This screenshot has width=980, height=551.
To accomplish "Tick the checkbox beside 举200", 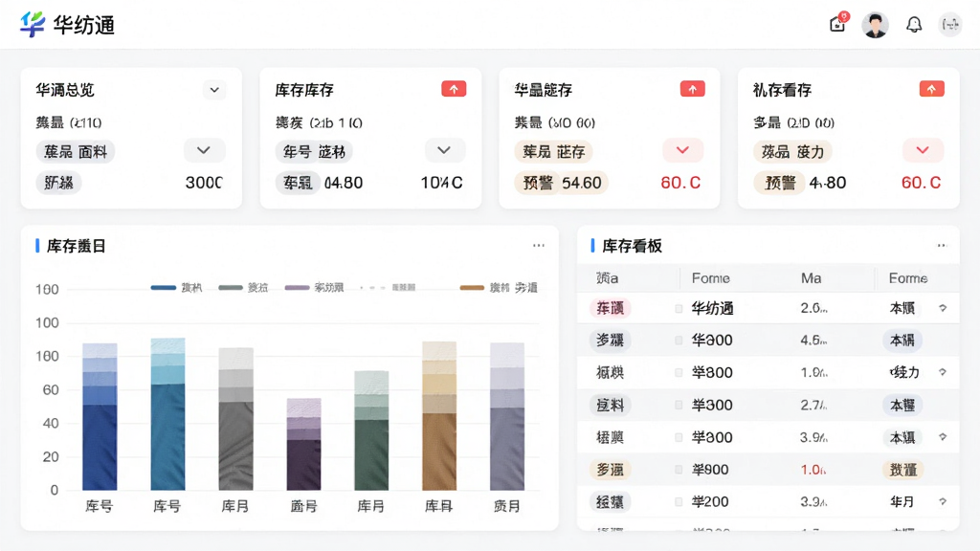I will click(x=679, y=501).
